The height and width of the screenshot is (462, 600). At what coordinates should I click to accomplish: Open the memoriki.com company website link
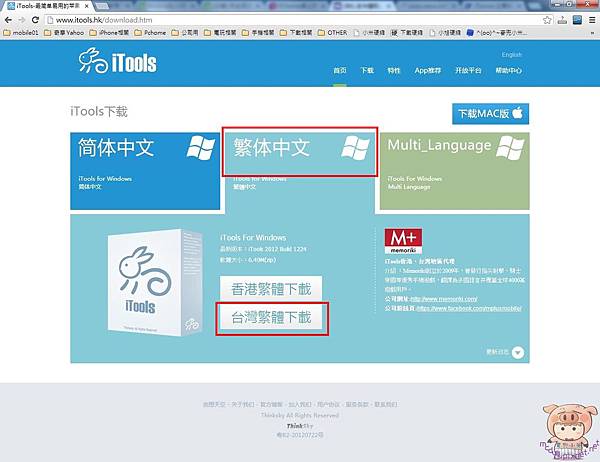(x=443, y=299)
